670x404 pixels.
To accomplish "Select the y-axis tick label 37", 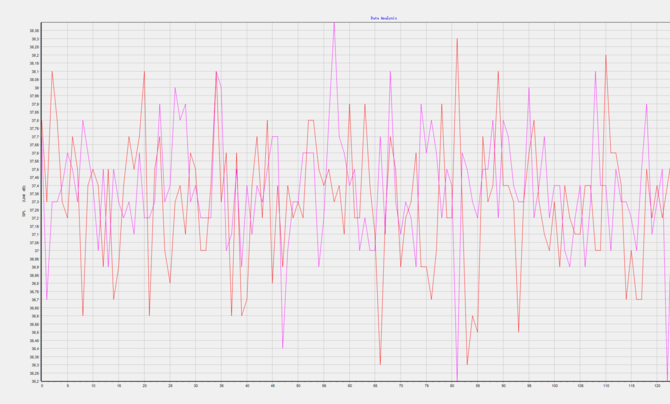I will pyautogui.click(x=37, y=251).
